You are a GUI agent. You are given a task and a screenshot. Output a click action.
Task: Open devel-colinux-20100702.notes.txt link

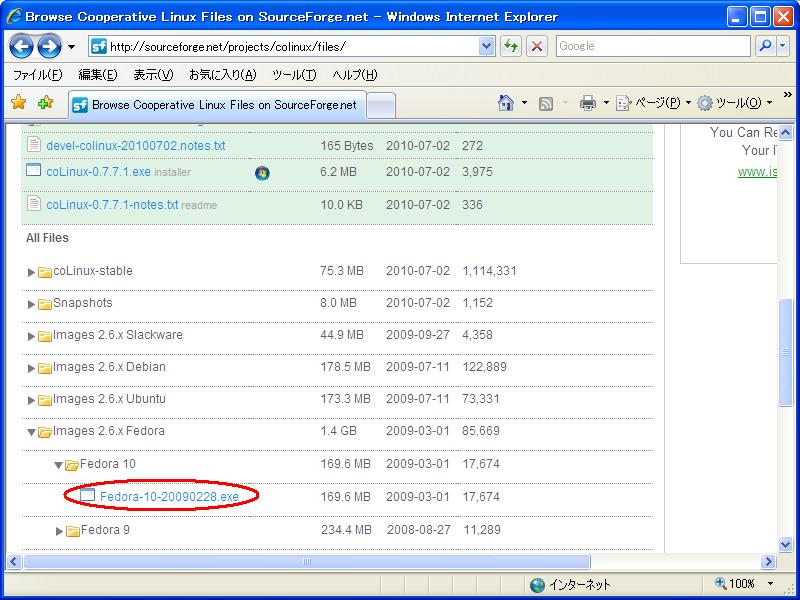(136, 145)
